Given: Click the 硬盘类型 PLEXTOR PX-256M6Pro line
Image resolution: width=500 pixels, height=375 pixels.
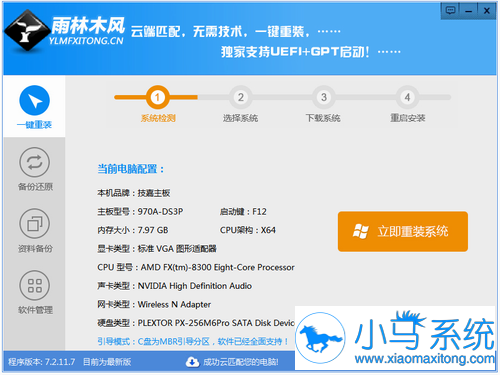Looking at the screenshot, I should [196, 323].
